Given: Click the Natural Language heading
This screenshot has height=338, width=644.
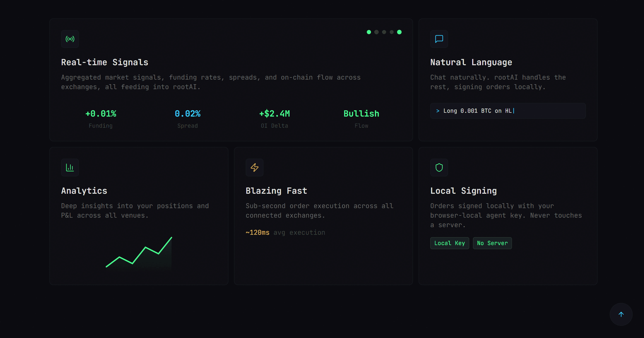Looking at the screenshot, I should click(x=471, y=62).
